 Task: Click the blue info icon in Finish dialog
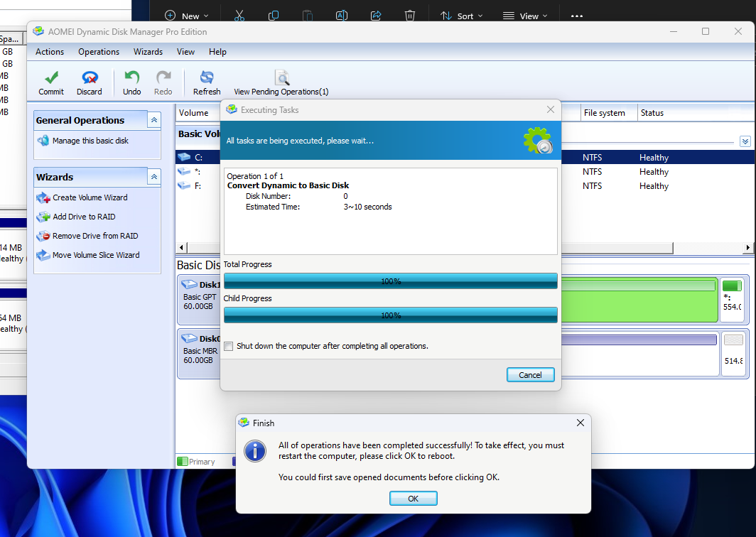[x=255, y=451]
